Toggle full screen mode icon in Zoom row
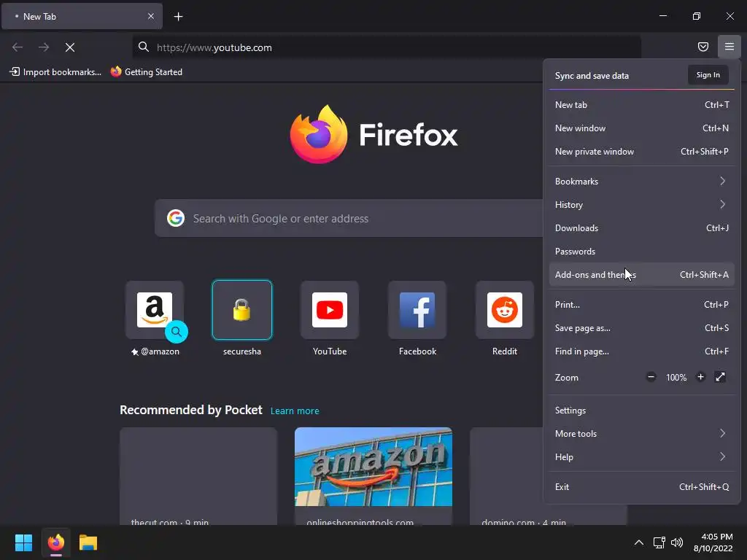Viewport: 747px width, 560px height. click(x=720, y=377)
